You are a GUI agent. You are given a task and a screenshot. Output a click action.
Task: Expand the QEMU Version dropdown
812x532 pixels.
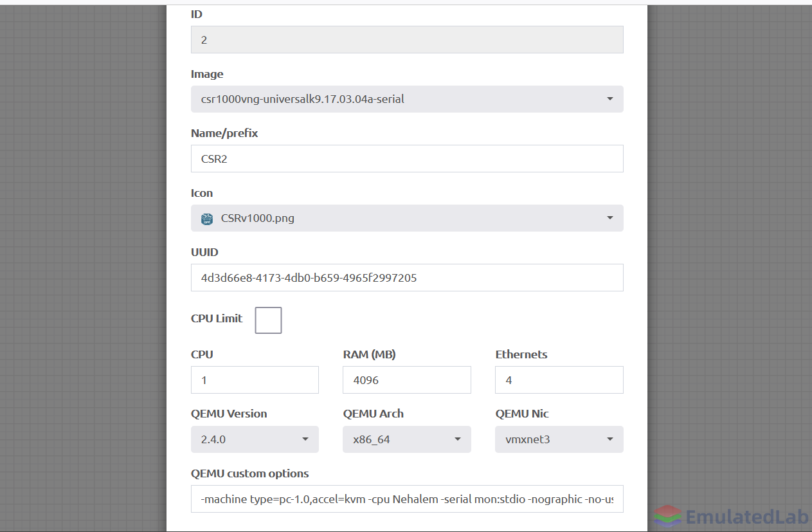coord(255,439)
